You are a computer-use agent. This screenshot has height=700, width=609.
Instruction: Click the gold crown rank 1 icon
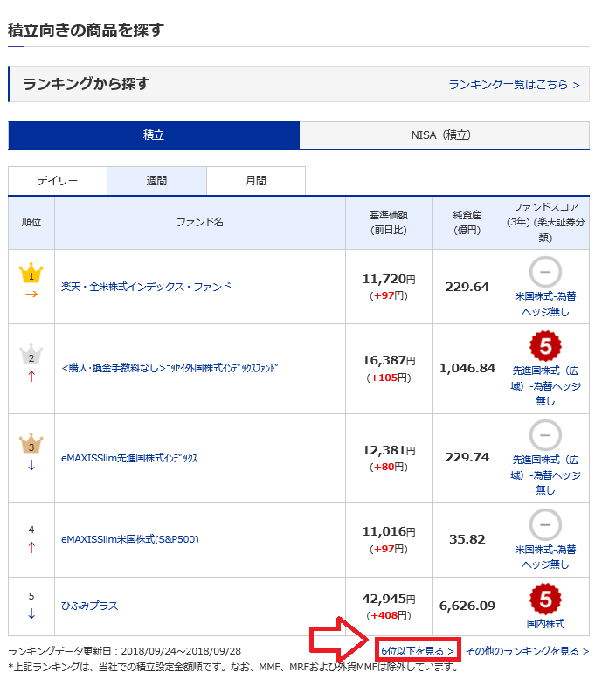31,273
